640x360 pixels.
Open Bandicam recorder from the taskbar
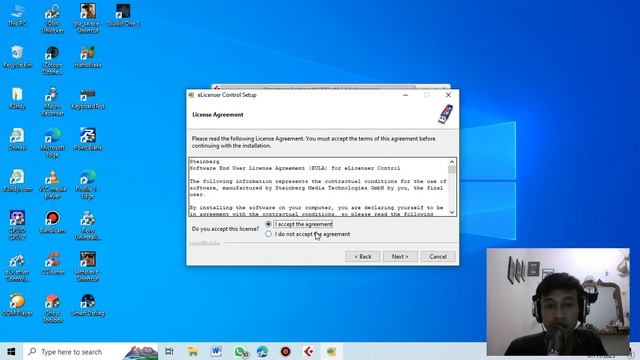tap(285, 351)
